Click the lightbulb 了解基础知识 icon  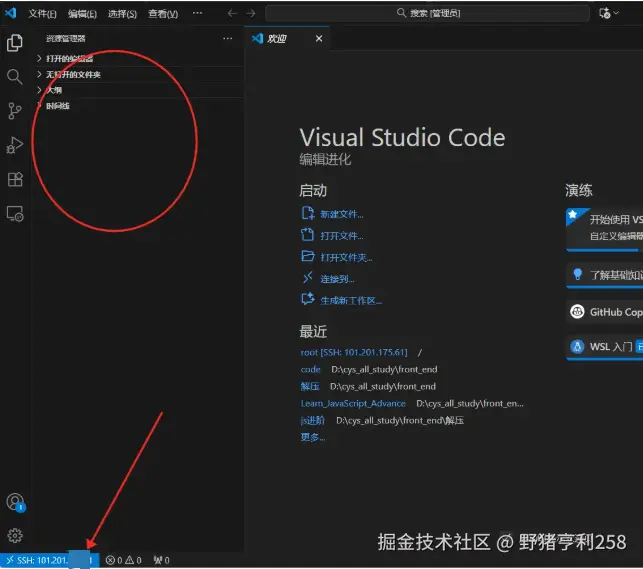tap(577, 274)
